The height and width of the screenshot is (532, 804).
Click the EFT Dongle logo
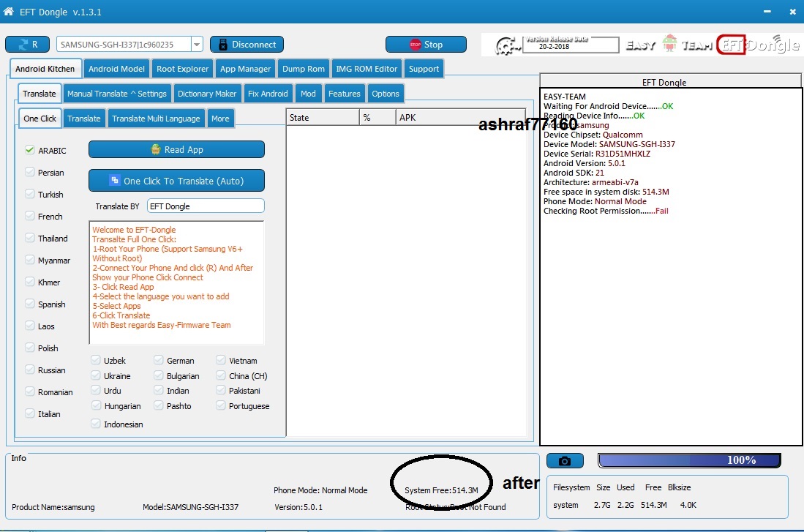758,45
